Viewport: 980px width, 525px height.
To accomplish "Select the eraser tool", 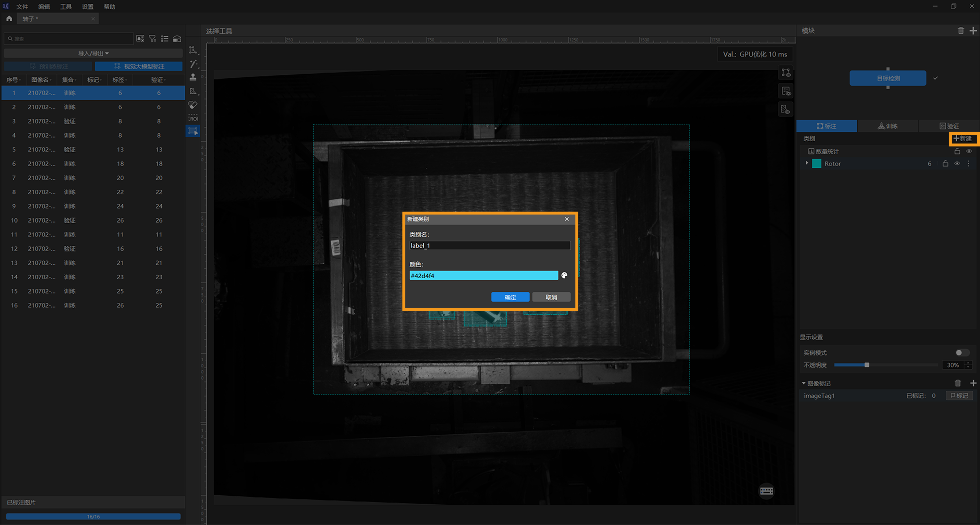I will pyautogui.click(x=193, y=105).
